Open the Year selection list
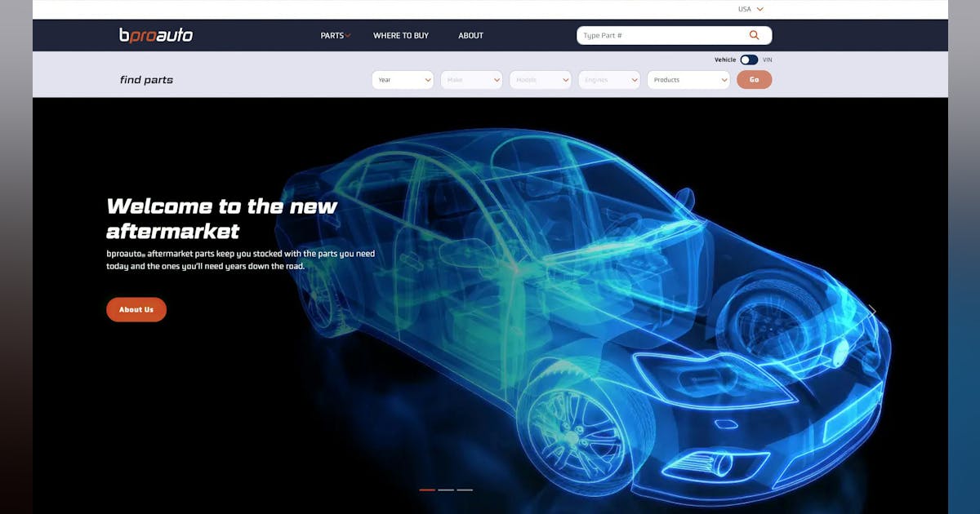The image size is (980, 514). tap(403, 79)
